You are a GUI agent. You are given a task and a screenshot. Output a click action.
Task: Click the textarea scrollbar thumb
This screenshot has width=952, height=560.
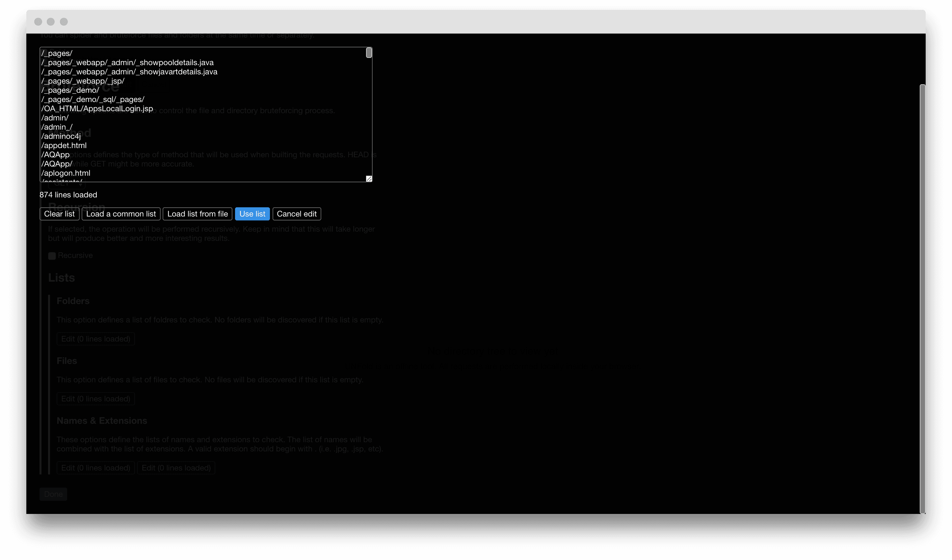point(369,53)
